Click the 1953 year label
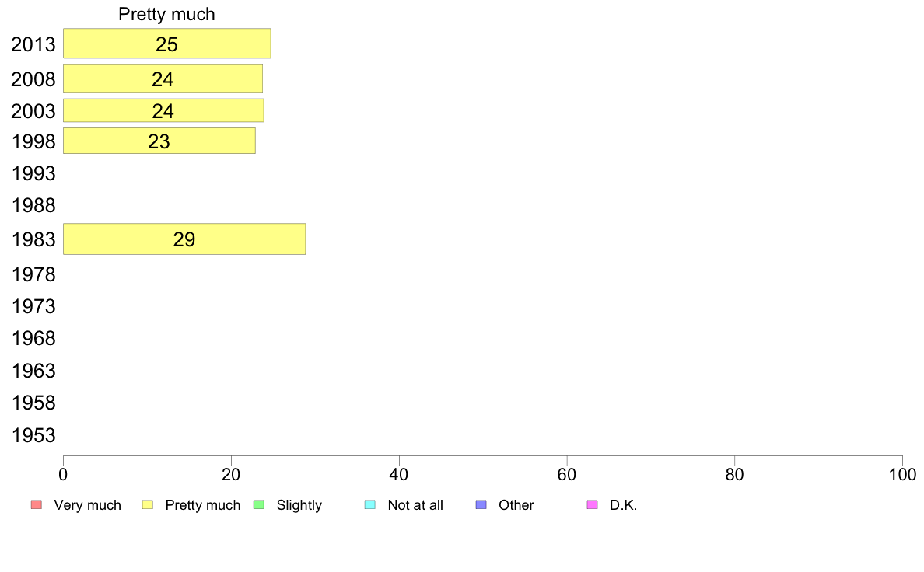The width and height of the screenshot is (924, 572). (x=33, y=435)
